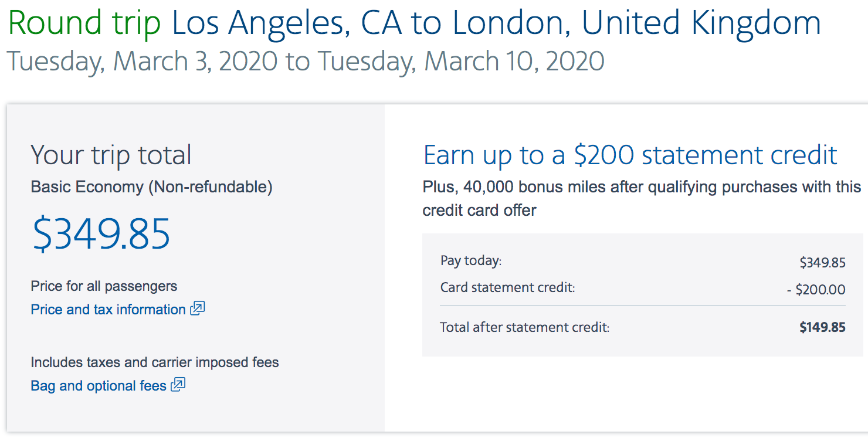Image resolution: width=868 pixels, height=441 pixels.
Task: Click the Includes taxes and carrier imposed fees text
Action: [x=155, y=362]
